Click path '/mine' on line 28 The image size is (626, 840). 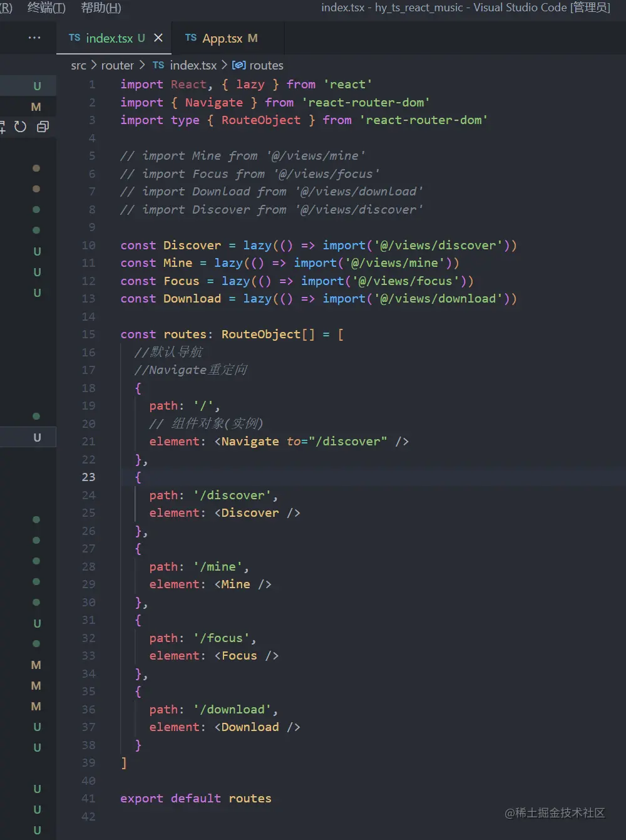pos(199,567)
